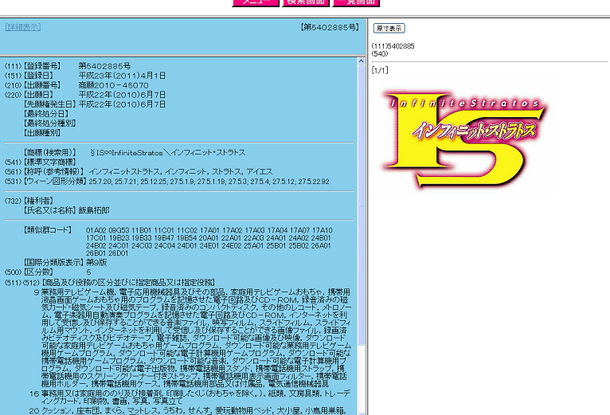Image resolution: width=610 pixels, height=415 pixels.
Task: Go to the 検索画面 search screen button
Action: coord(306,3)
